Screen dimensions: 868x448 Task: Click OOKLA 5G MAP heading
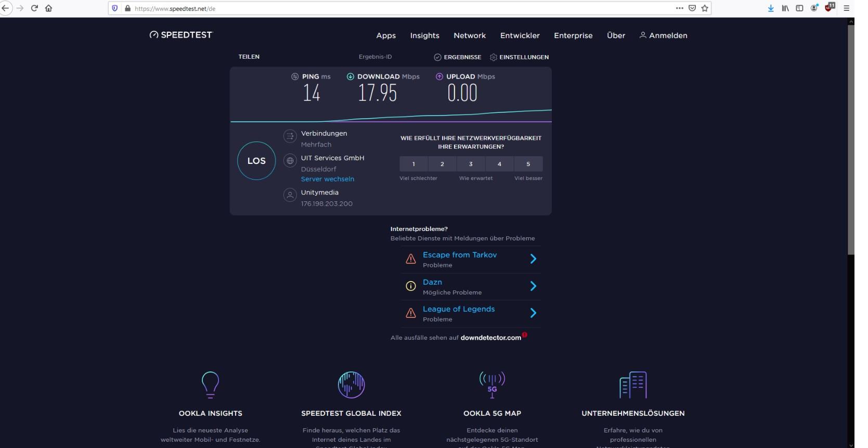(492, 414)
